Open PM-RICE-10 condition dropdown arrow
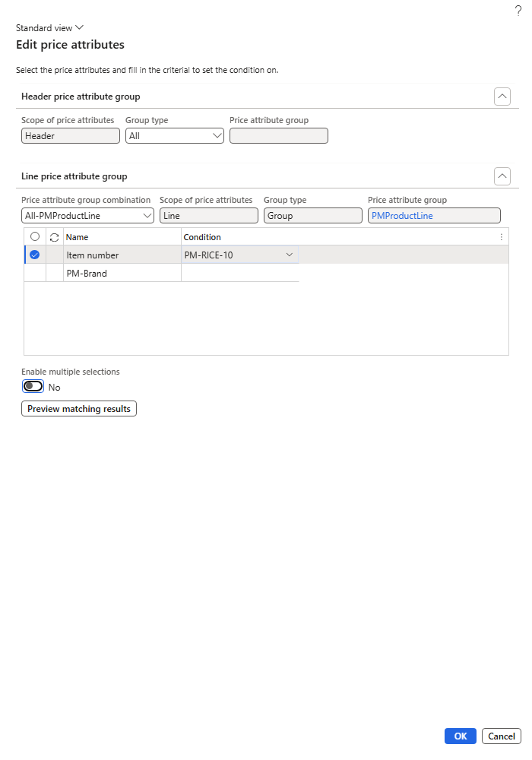The image size is (532, 760). (290, 255)
